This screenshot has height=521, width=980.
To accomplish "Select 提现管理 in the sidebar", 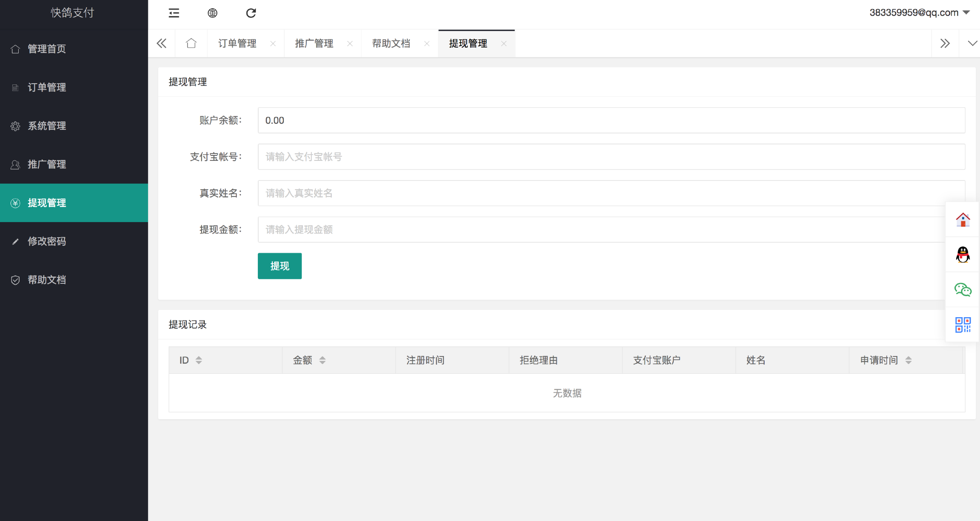I will [74, 203].
